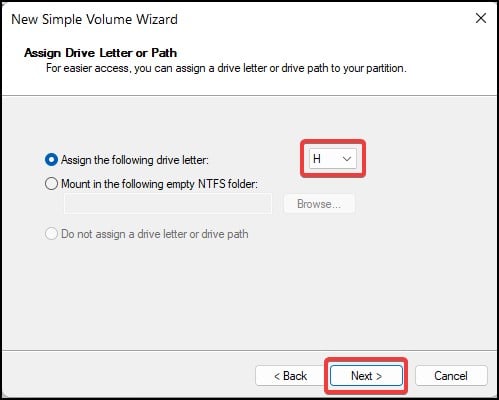Image resolution: width=499 pixels, height=400 pixels.
Task: Click the 'For easier access' description sentence
Action: [x=226, y=68]
